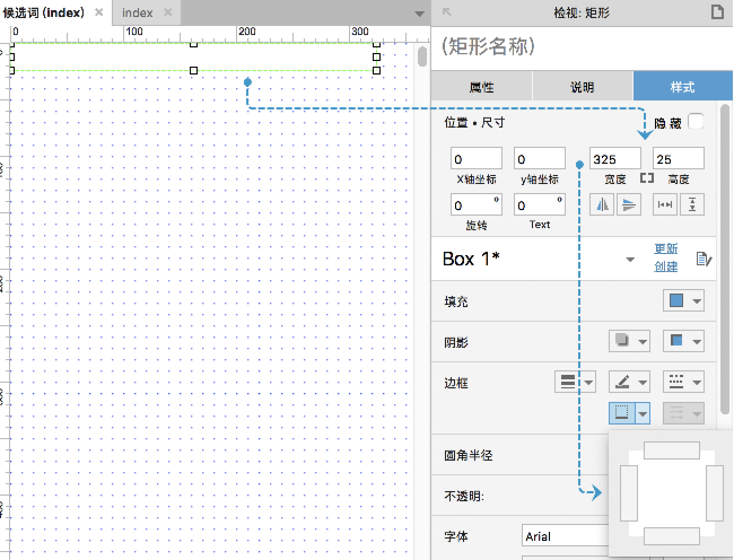Screen dimensions: 734x560
Task: Open the outer shadow button
Action: coord(622,340)
